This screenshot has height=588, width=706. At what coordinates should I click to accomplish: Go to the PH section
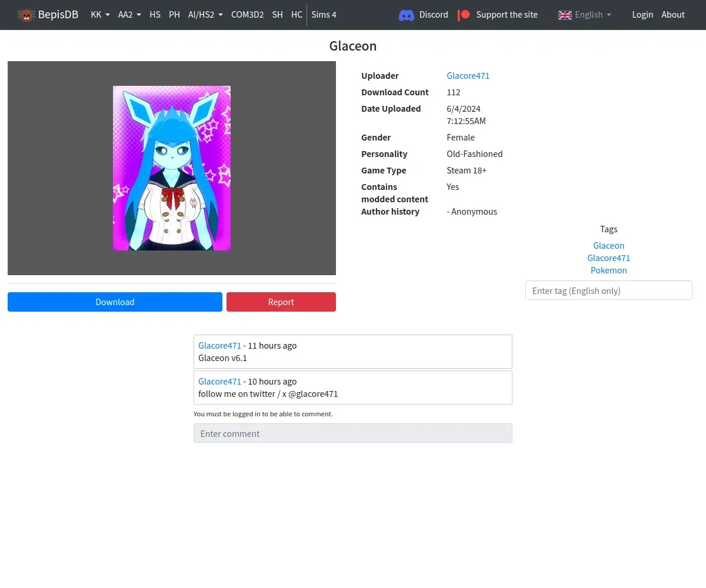point(174,15)
